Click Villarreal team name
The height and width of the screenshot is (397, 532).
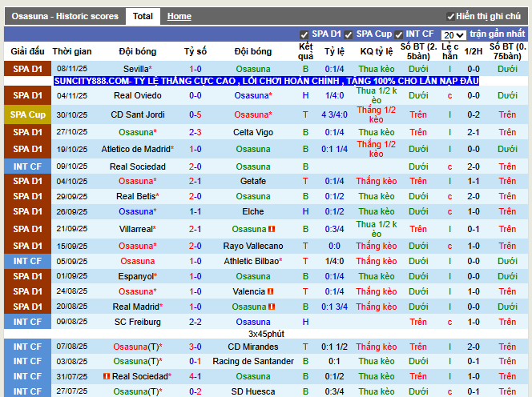pos(138,229)
